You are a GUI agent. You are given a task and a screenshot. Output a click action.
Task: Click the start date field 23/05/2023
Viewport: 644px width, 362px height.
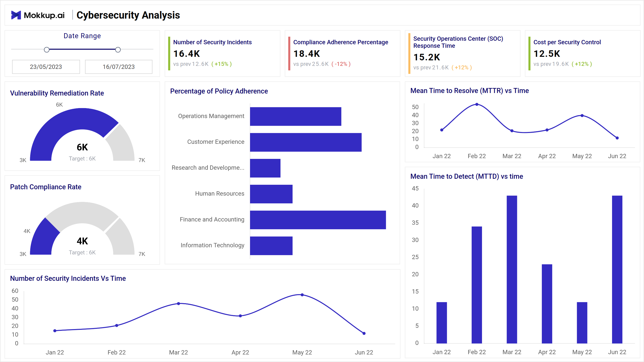(46, 67)
